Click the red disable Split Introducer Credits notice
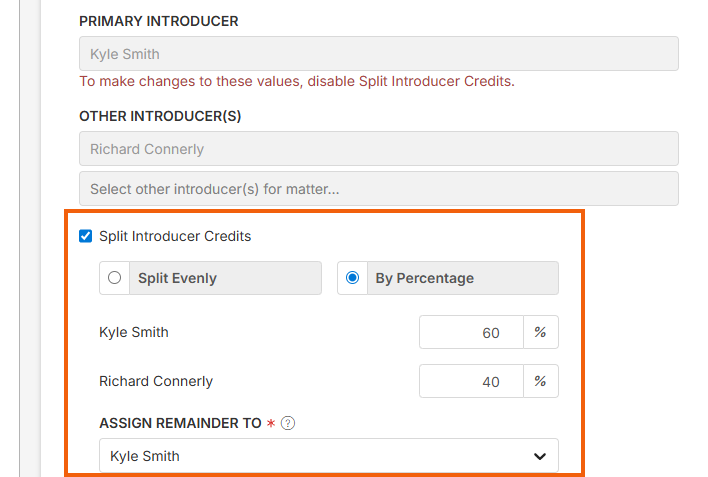The image size is (708, 477). 297,81
